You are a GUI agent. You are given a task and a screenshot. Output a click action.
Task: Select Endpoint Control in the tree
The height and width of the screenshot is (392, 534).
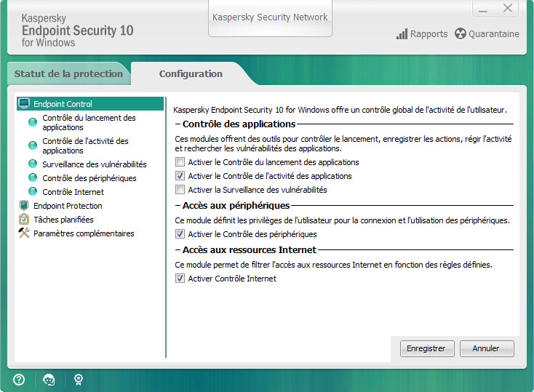click(90, 103)
